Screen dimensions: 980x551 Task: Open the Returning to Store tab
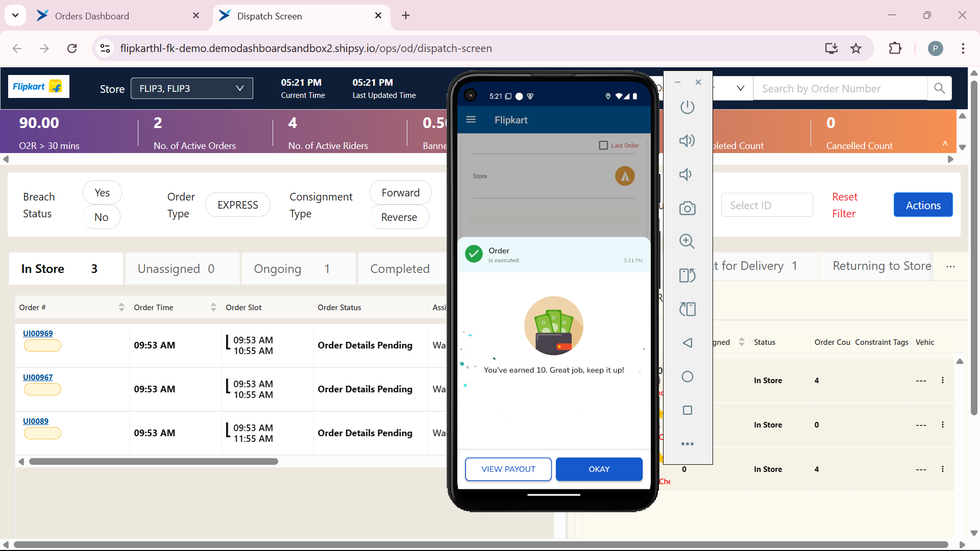coord(881,266)
